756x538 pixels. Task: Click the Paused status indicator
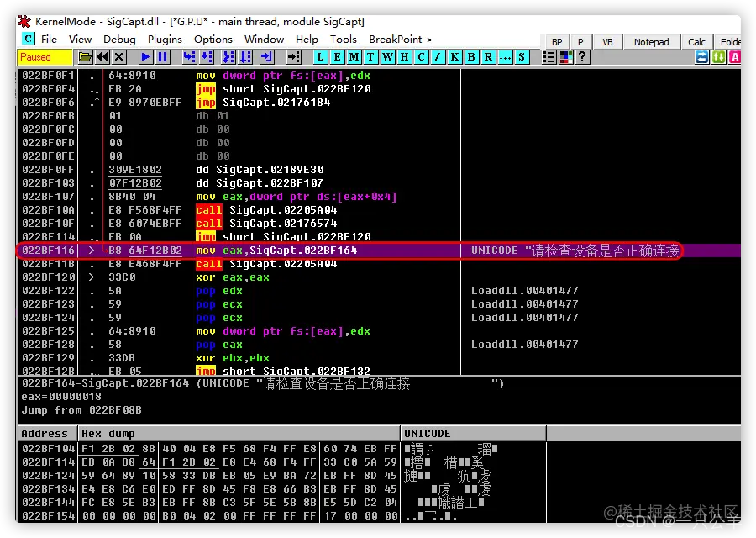(x=45, y=57)
